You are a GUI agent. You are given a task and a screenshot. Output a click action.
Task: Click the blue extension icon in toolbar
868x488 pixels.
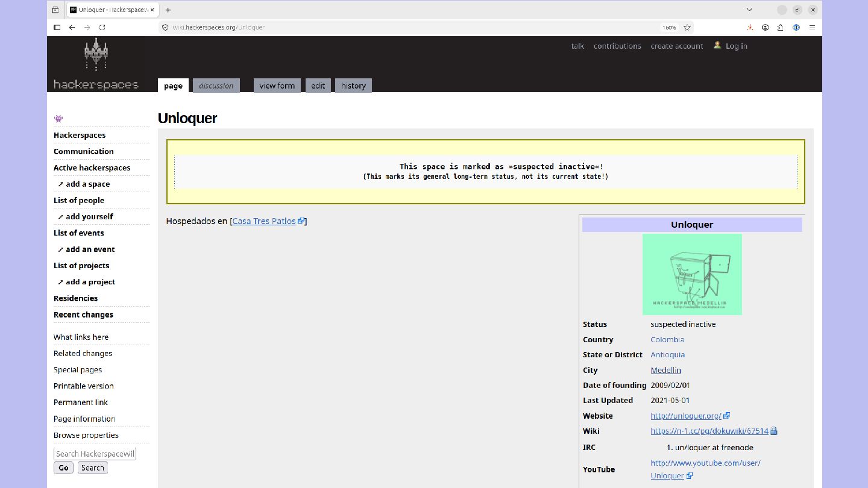click(x=796, y=27)
